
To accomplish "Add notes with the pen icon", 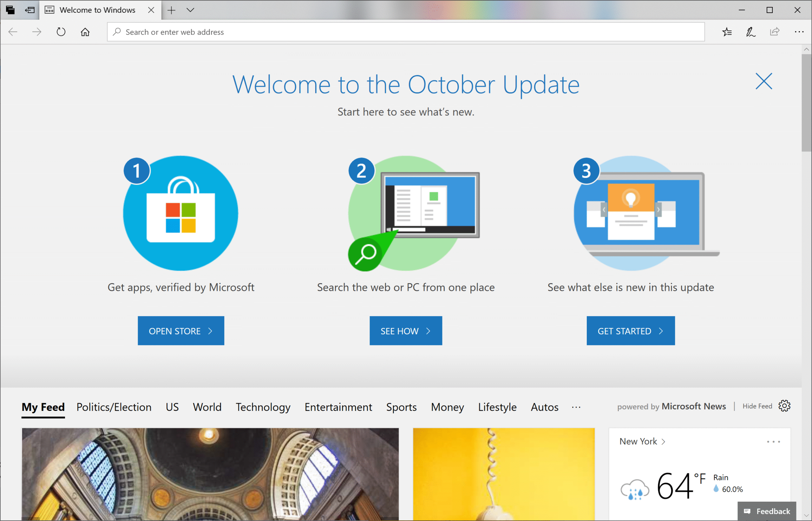I will [750, 32].
